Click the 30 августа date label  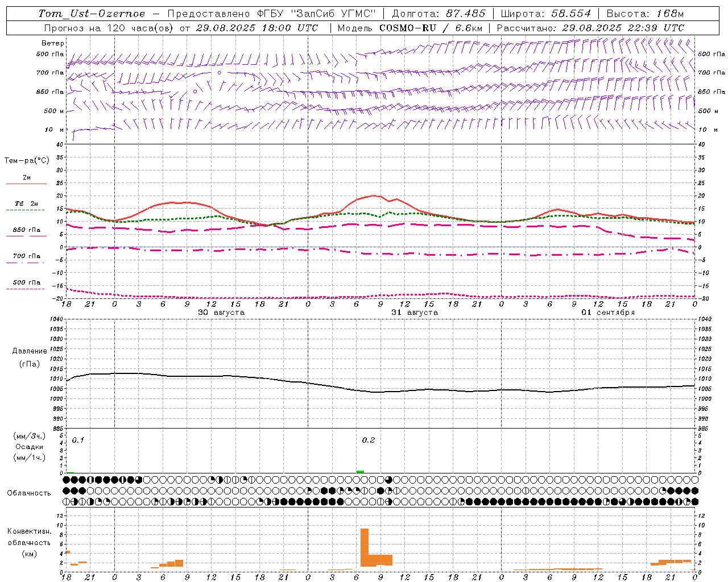click(221, 313)
